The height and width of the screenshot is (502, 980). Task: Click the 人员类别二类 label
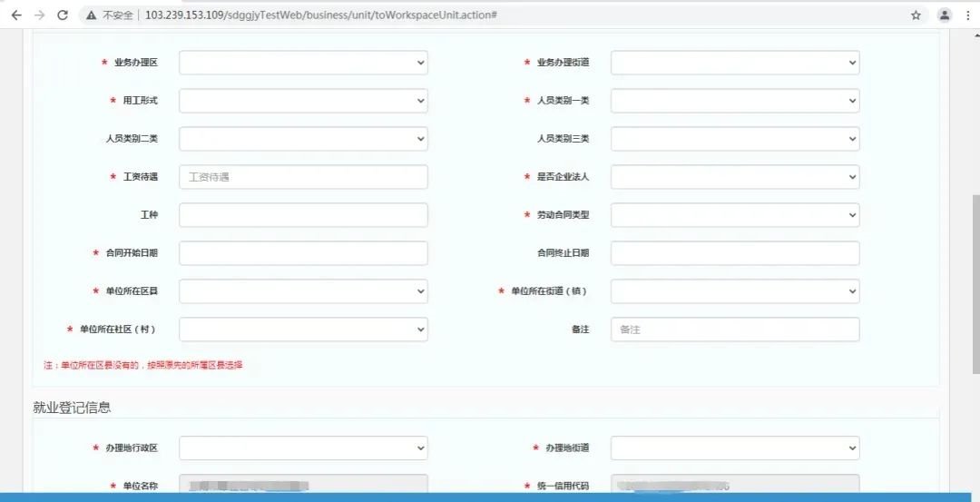(132, 139)
